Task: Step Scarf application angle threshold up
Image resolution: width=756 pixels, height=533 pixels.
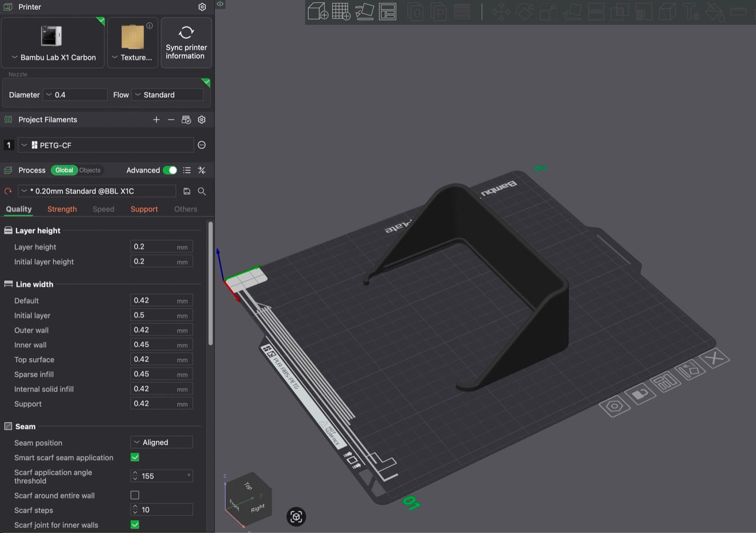Action: tap(135, 473)
